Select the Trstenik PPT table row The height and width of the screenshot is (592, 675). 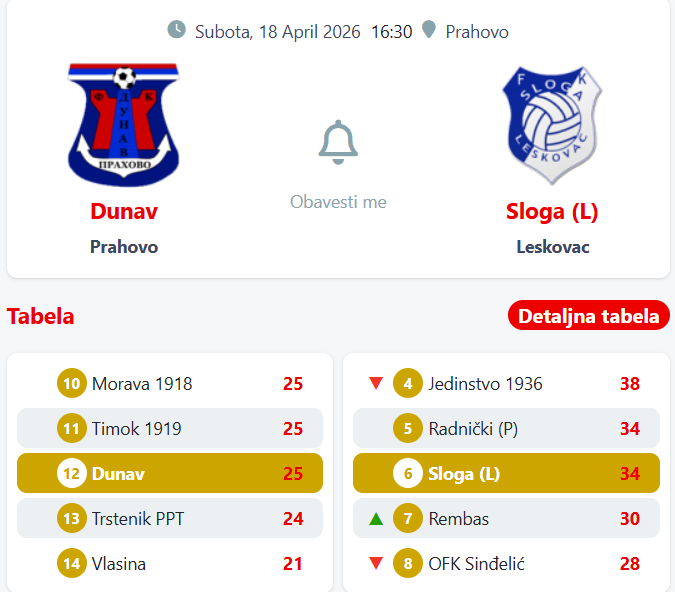coord(170,519)
